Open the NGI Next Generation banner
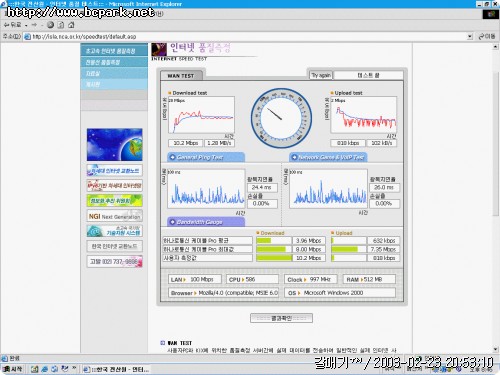 114,216
